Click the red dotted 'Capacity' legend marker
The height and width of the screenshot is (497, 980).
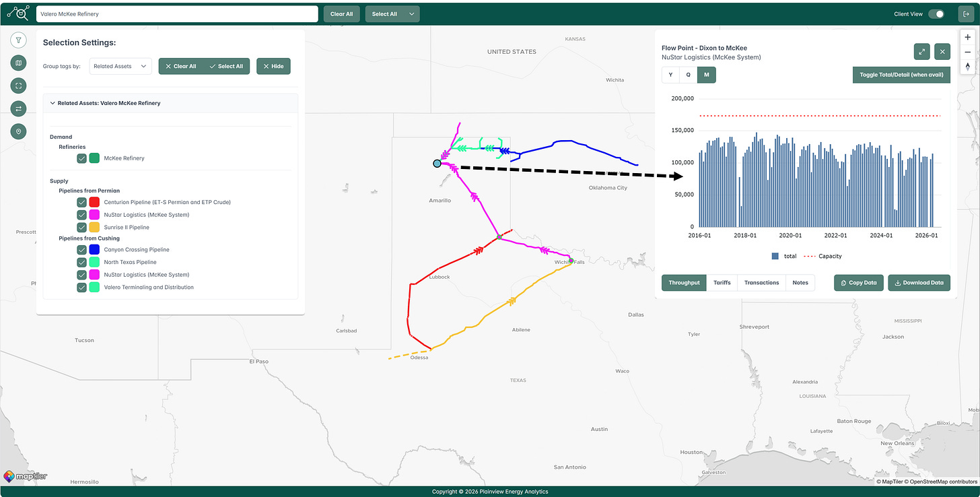[808, 256]
